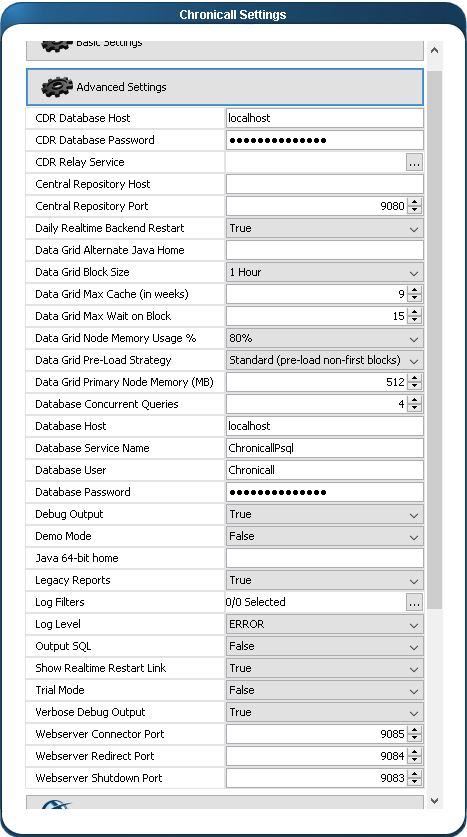467x837 pixels.
Task: Click scrollbar down arrow
Action: (x=434, y=800)
